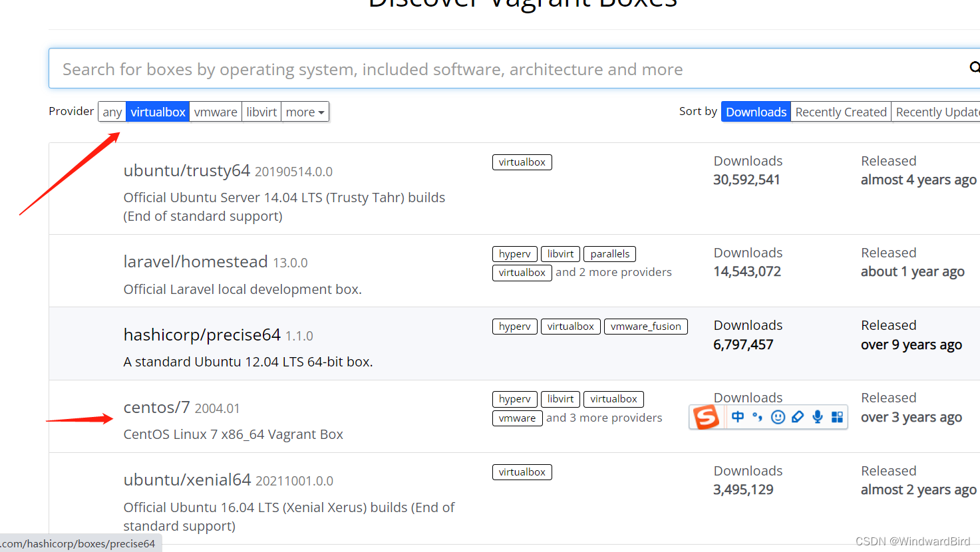
Task: Click the hyperv tag on centos/7
Action: pos(515,399)
